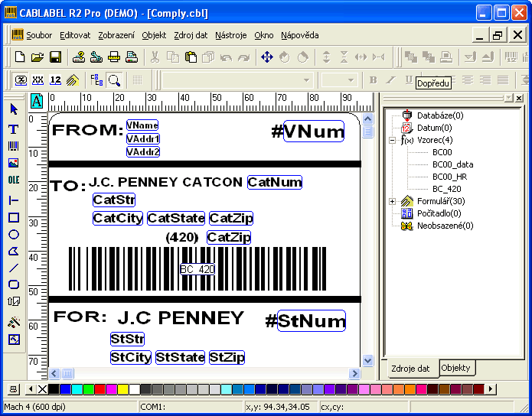Open the Nástroje menu
The height and width of the screenshot is (416, 532).
tap(230, 35)
